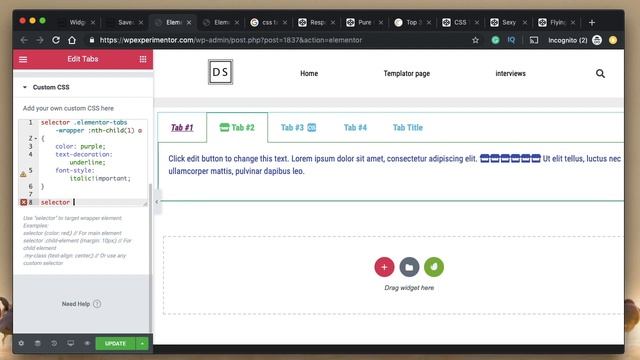Open template library folder button
This screenshot has height=360, width=640.
[x=409, y=267]
